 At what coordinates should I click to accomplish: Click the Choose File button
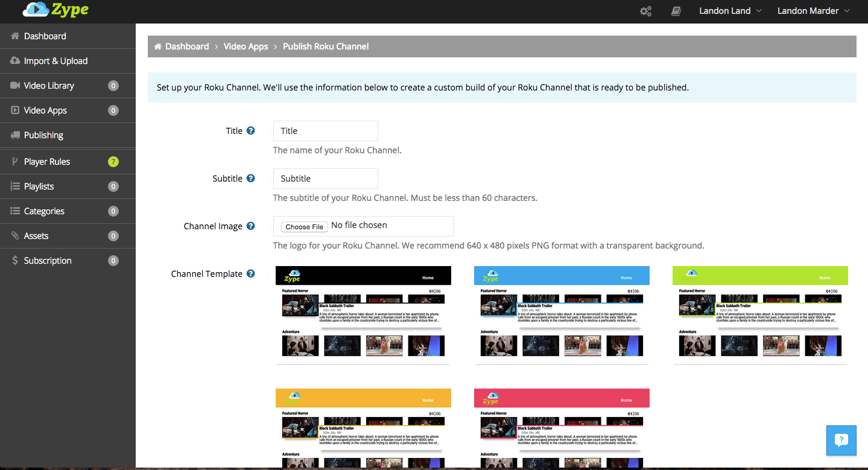coord(305,227)
